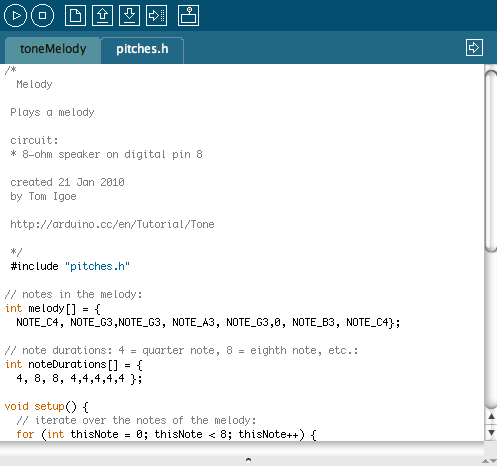The height and width of the screenshot is (466, 497).
Task: Save the sketch with the down-arrow icon
Action: coord(129,15)
